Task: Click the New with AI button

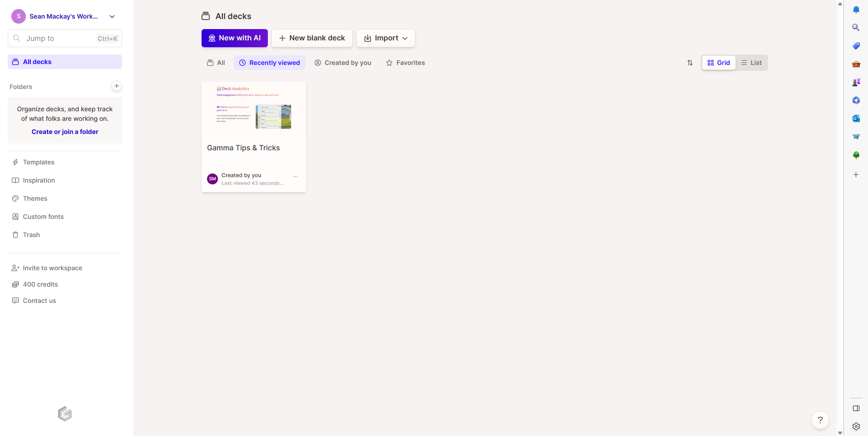Action: (235, 38)
